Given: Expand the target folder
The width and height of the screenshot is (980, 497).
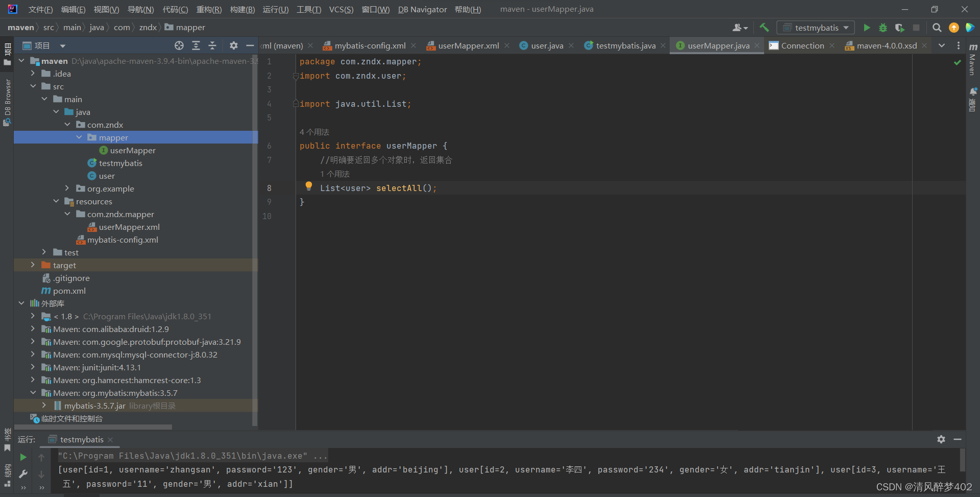Looking at the screenshot, I should tap(33, 265).
